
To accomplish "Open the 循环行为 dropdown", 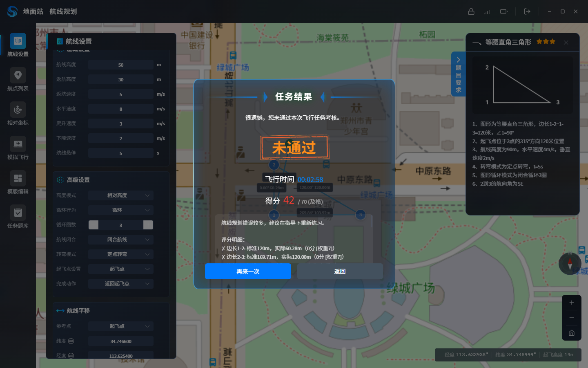I will 121,210.
